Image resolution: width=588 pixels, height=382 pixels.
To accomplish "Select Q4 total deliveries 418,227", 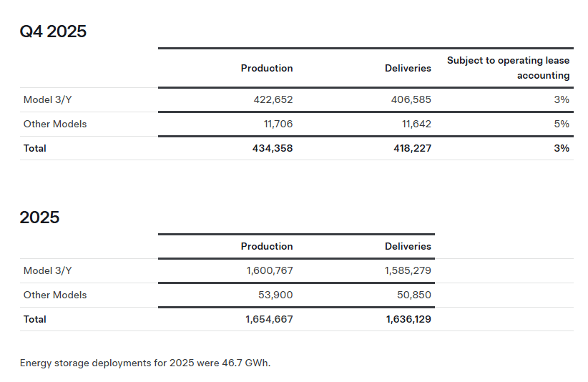I will pyautogui.click(x=408, y=149).
